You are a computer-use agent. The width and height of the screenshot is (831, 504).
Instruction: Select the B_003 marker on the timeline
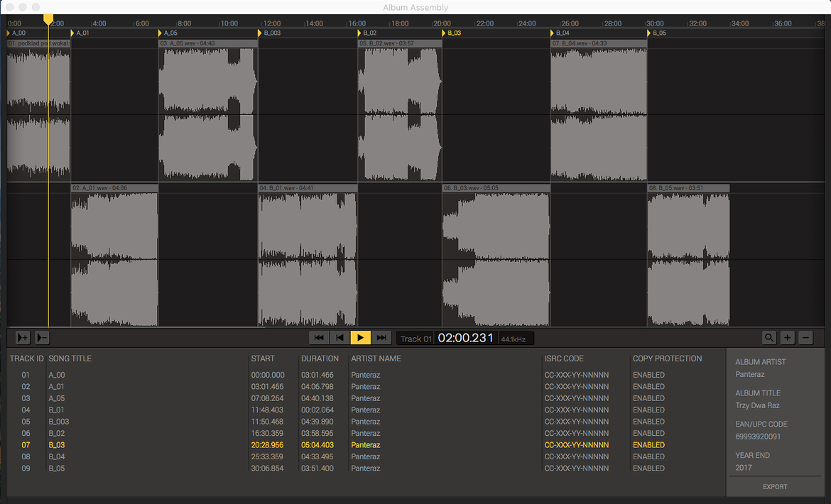(x=269, y=33)
